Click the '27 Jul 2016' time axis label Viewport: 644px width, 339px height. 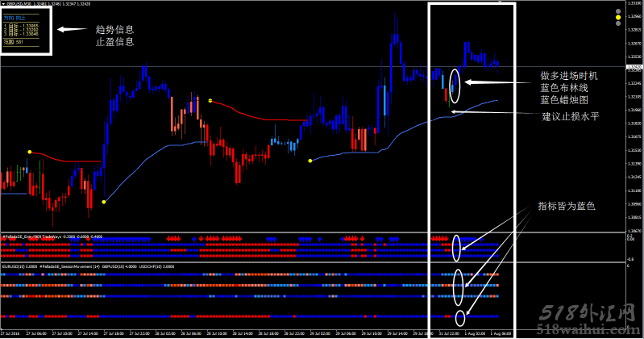pyautogui.click(x=10, y=333)
